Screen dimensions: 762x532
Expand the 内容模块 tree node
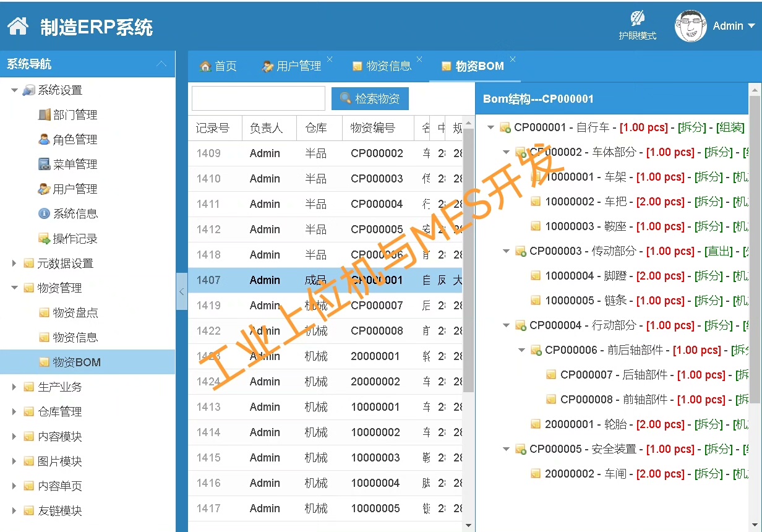click(14, 437)
